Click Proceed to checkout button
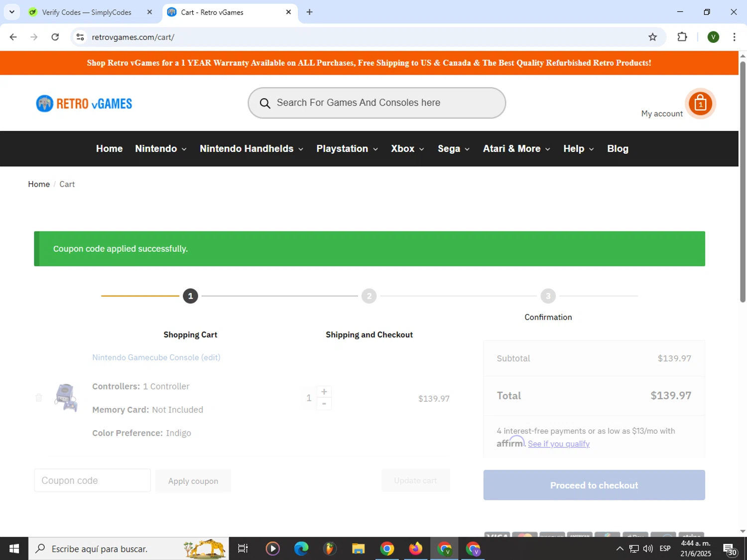747x560 pixels. 594,485
